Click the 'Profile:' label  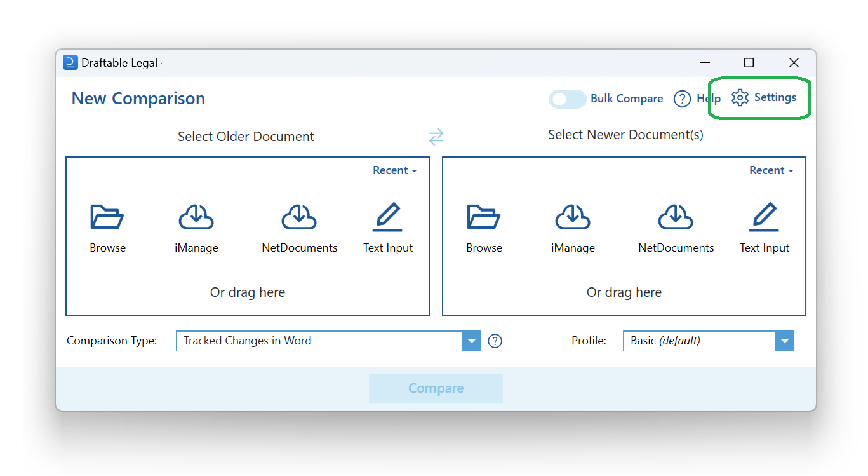(x=589, y=341)
